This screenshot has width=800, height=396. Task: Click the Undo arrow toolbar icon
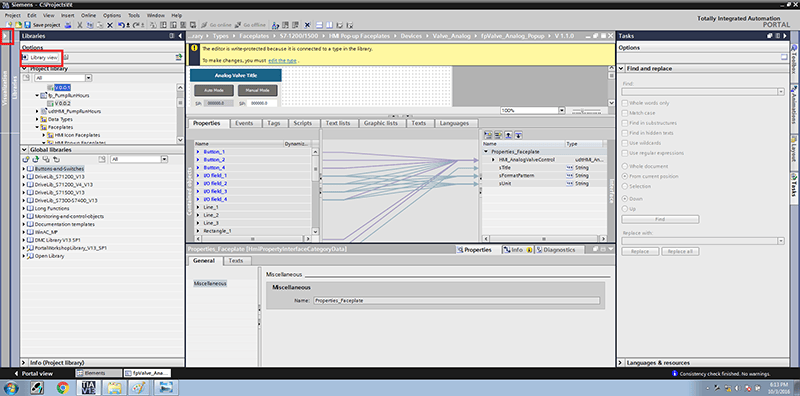coord(121,24)
